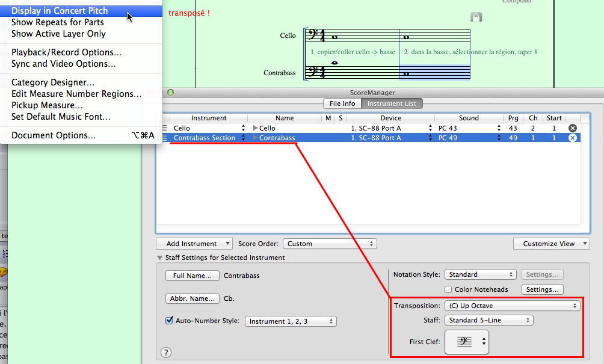This screenshot has width=604, height=364.
Task: Click the Full Name button
Action: point(192,276)
